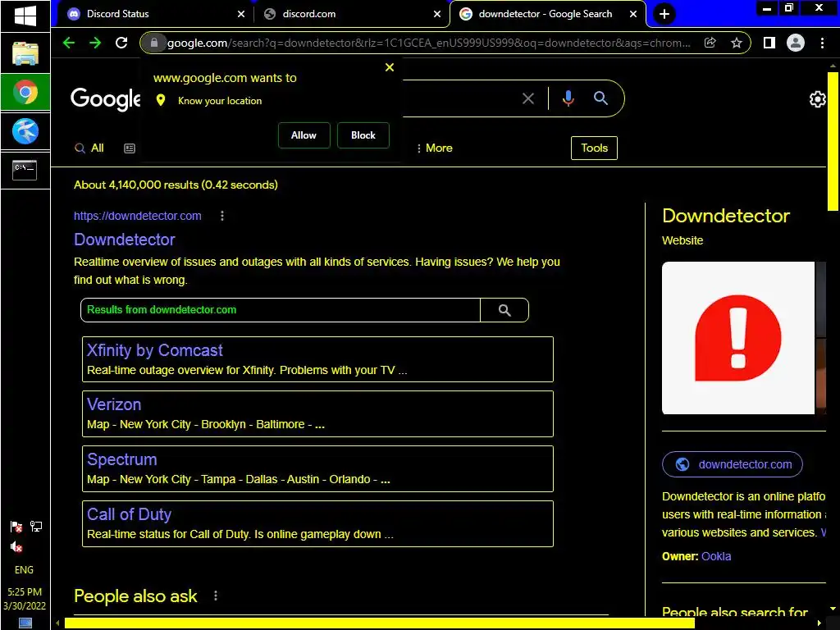Open the Spectrum sitelink
The width and height of the screenshot is (840, 630).
click(x=122, y=459)
